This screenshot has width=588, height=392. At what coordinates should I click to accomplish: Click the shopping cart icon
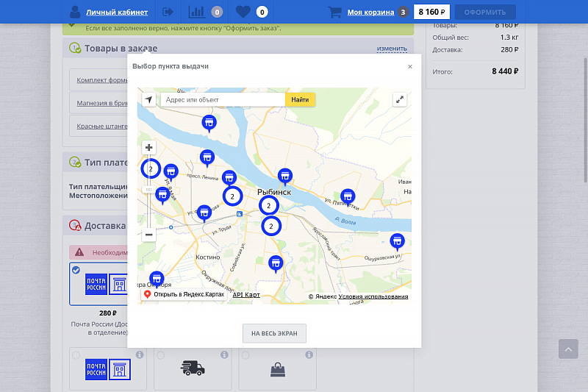334,12
